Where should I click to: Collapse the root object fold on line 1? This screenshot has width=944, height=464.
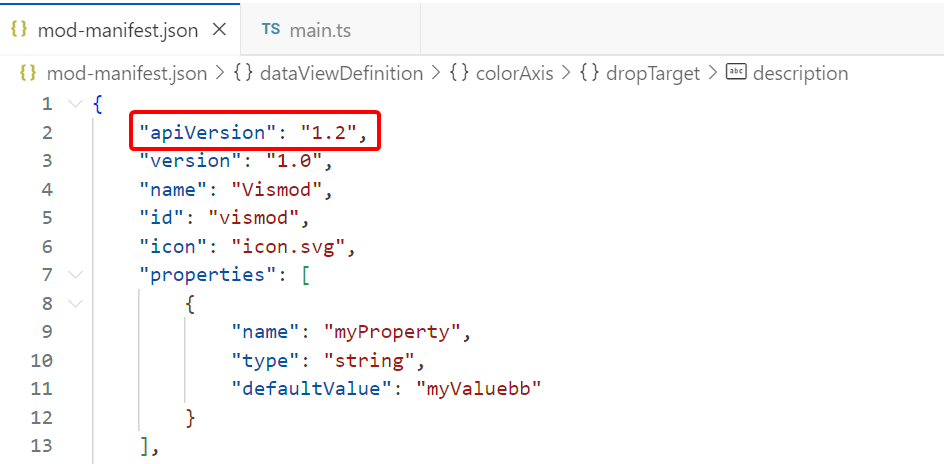(x=75, y=104)
